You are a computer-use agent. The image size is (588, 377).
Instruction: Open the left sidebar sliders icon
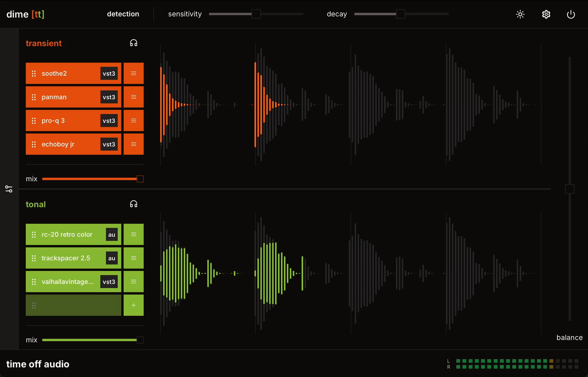(9, 189)
